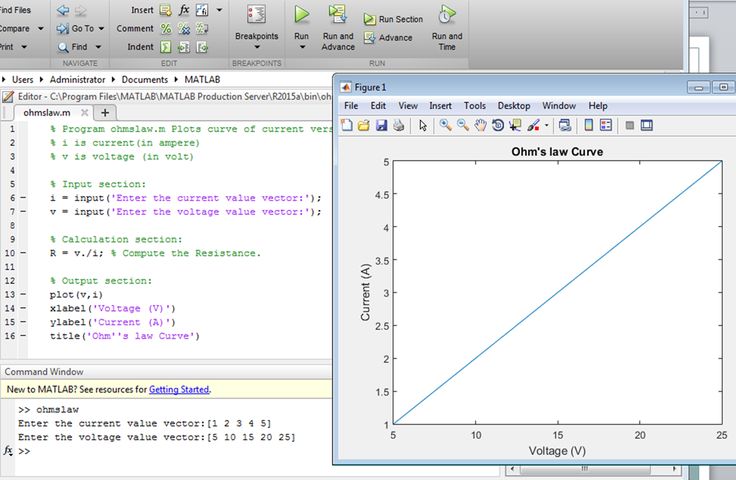This screenshot has width=736, height=480.
Task: Expand the Go To dropdown
Action: pyautogui.click(x=103, y=28)
